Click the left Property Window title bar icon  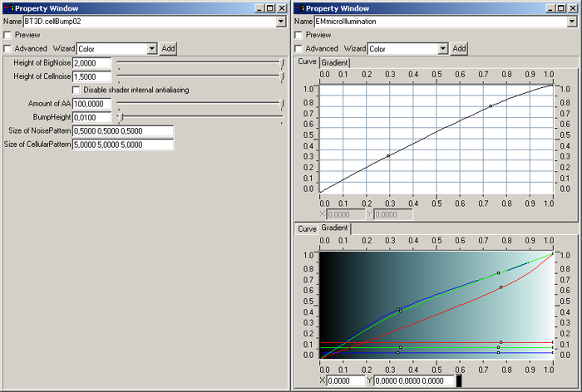tap(7, 7)
